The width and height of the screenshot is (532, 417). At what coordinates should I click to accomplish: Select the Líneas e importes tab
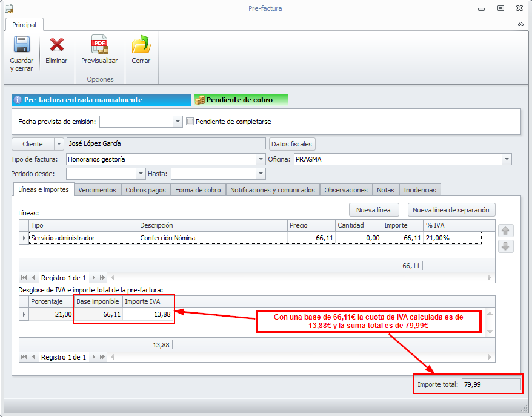pyautogui.click(x=44, y=189)
